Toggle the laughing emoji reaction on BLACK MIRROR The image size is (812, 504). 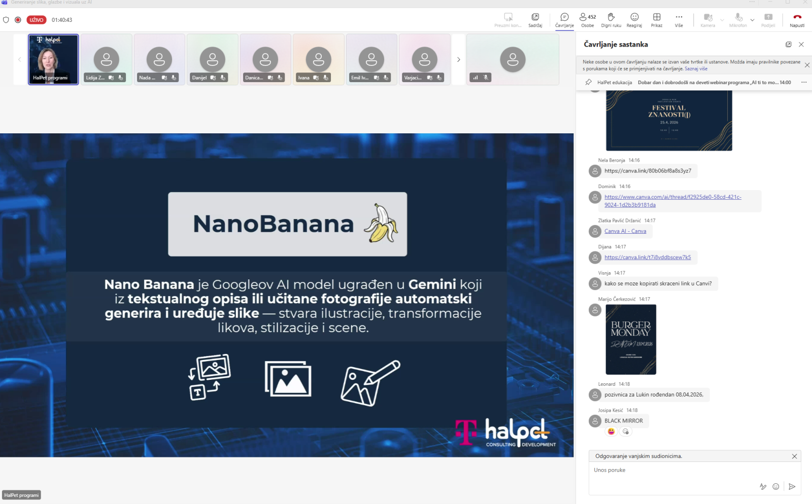pos(611,431)
